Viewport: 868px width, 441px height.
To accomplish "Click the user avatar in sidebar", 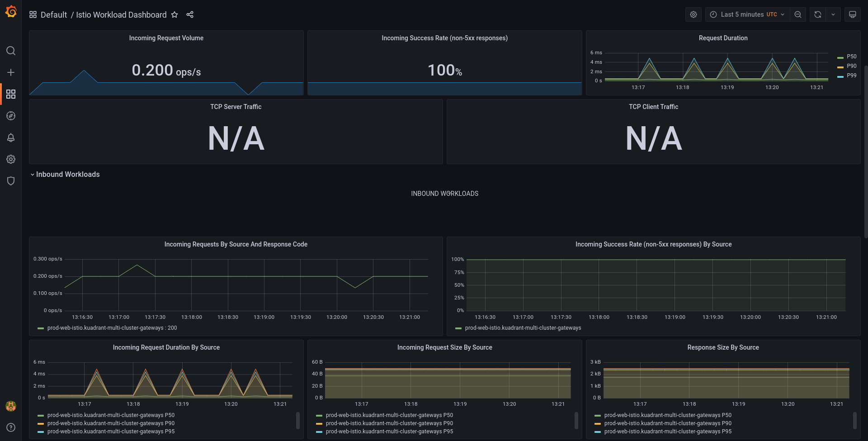I will [x=11, y=406].
